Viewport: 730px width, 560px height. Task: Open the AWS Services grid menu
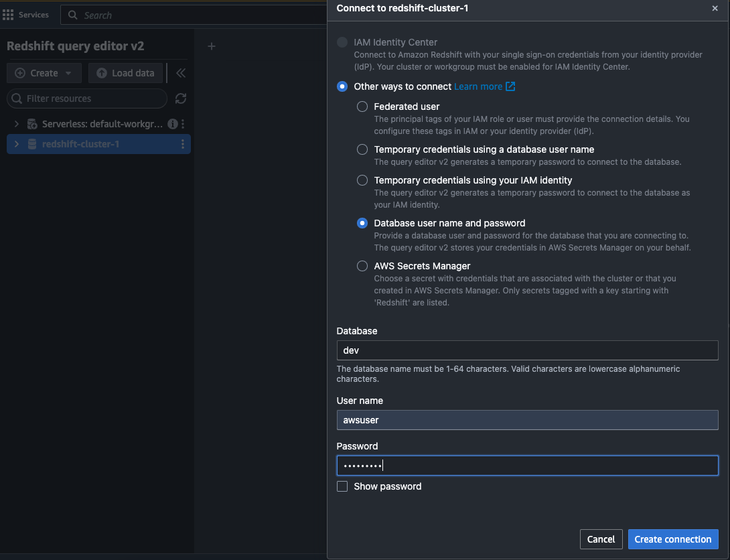click(8, 15)
